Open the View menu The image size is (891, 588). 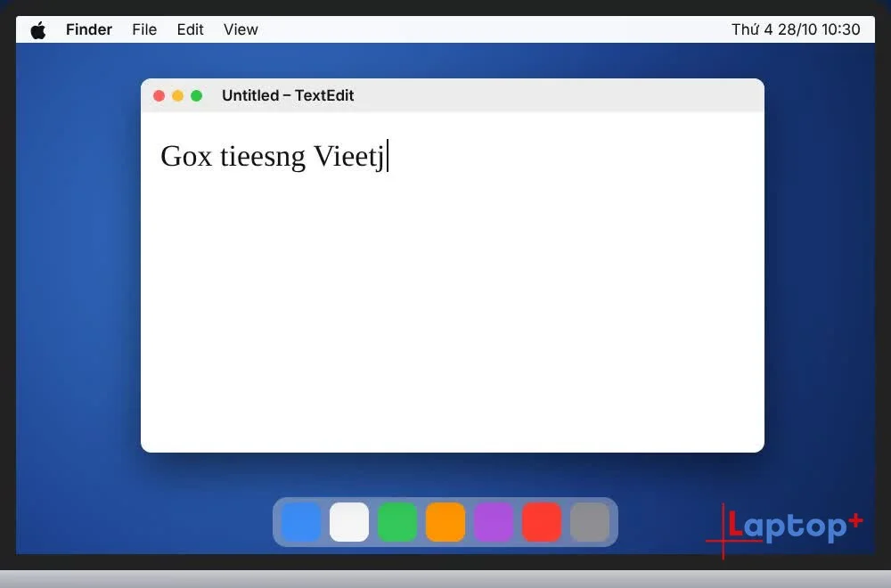click(x=241, y=29)
